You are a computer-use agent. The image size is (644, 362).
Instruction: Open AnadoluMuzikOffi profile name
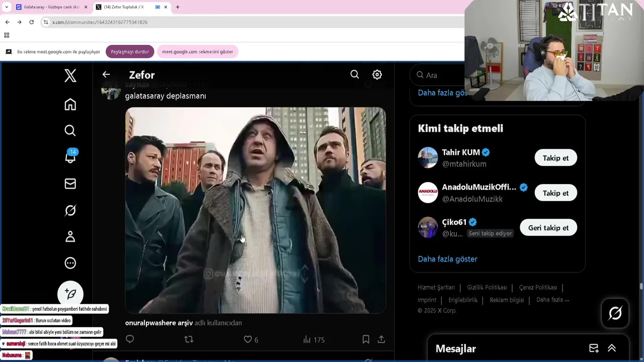[x=479, y=187]
